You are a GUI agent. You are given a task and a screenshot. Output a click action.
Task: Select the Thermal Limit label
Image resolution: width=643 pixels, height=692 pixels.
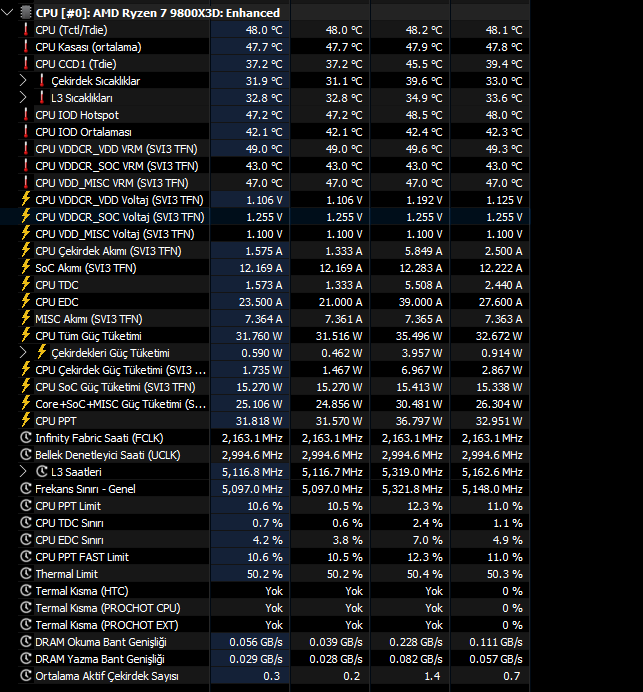pyautogui.click(x=67, y=574)
